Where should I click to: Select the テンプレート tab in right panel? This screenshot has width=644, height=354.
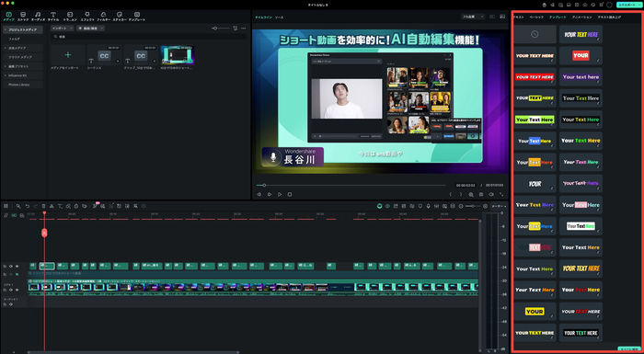pyautogui.click(x=558, y=17)
